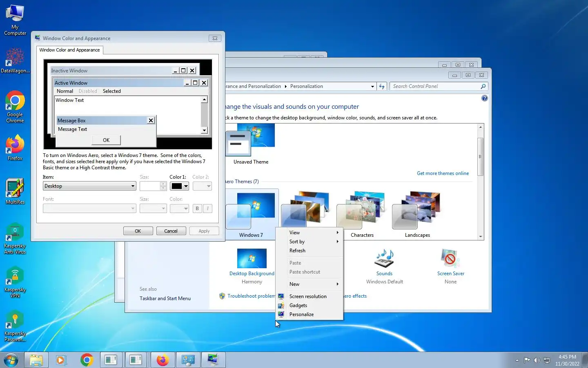This screenshot has width=588, height=368.
Task: Show hidden system tray icons
Action: [x=517, y=360]
